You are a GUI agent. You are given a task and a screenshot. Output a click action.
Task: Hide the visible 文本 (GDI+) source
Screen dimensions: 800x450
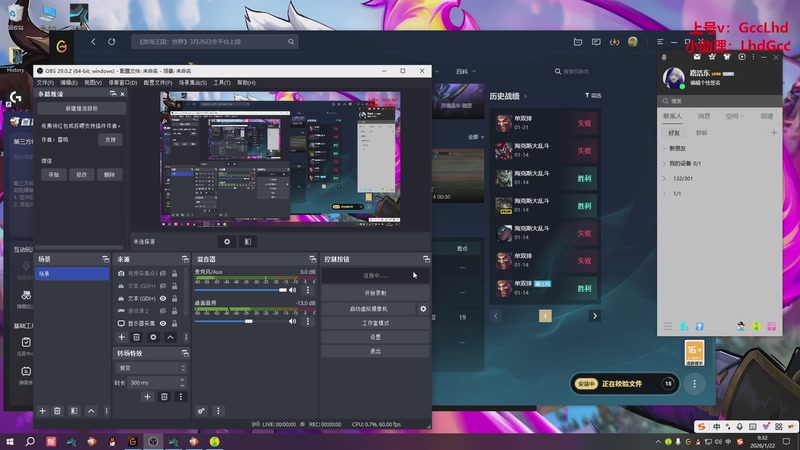pos(163,298)
